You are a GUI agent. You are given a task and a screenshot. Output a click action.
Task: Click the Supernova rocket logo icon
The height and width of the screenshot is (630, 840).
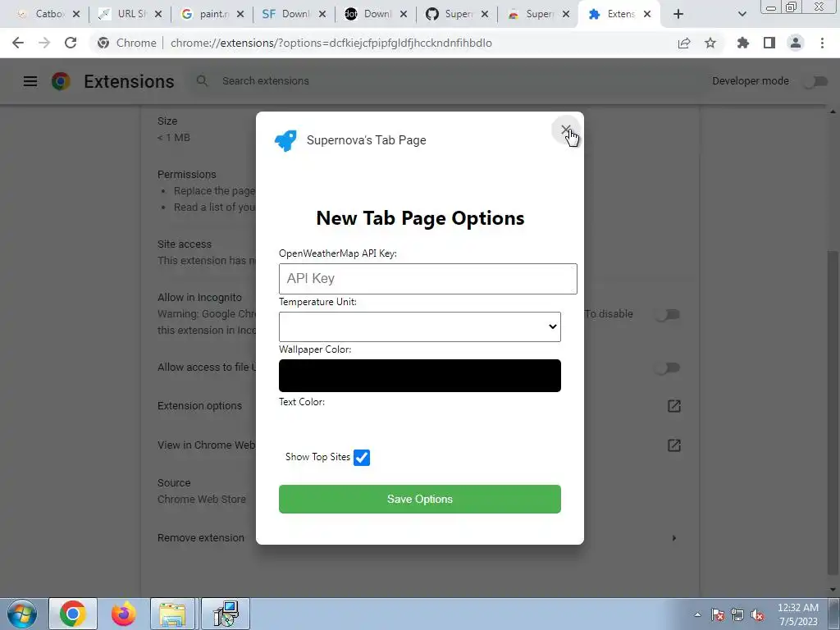[285, 140]
